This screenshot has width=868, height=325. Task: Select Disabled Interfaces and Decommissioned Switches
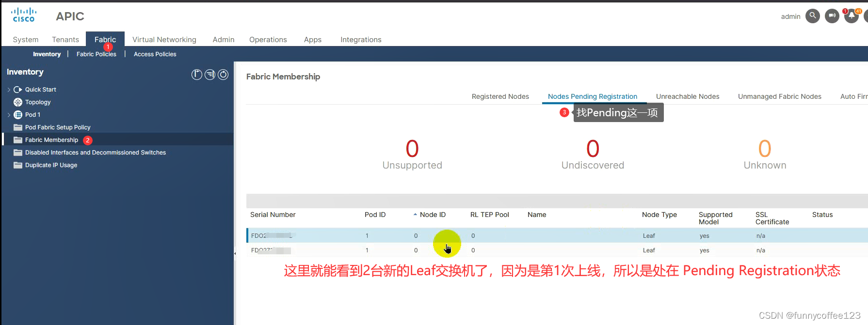coord(96,153)
